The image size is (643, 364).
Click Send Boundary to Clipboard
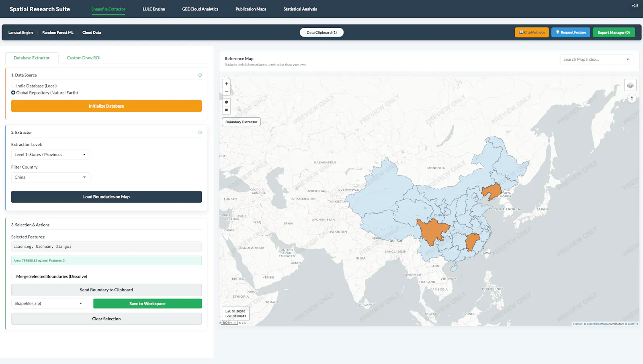coord(106,290)
